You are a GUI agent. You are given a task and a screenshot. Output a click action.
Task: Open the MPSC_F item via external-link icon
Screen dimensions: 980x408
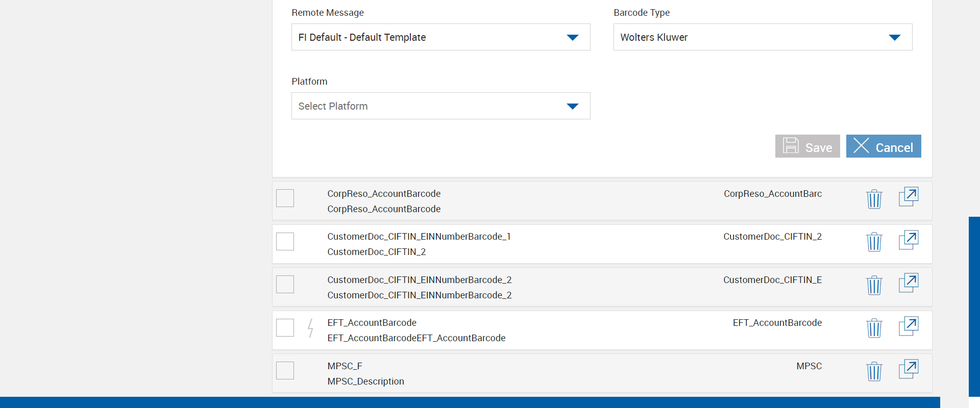tap(908, 369)
